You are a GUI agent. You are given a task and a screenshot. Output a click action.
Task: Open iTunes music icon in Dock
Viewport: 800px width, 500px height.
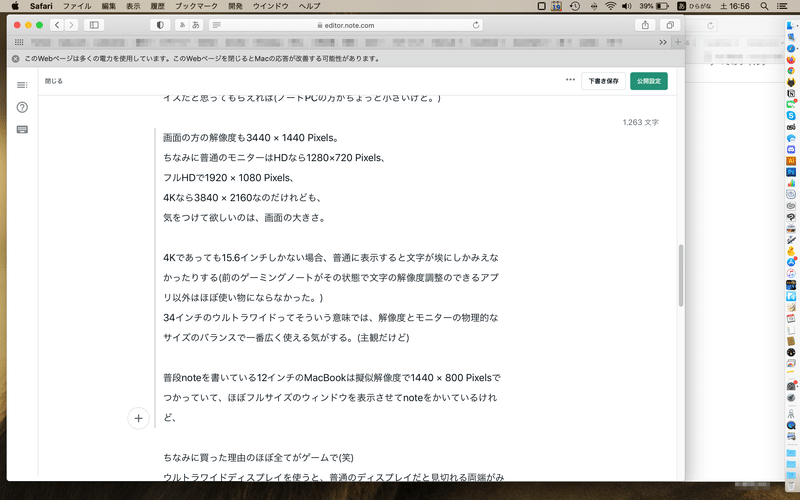791,273
